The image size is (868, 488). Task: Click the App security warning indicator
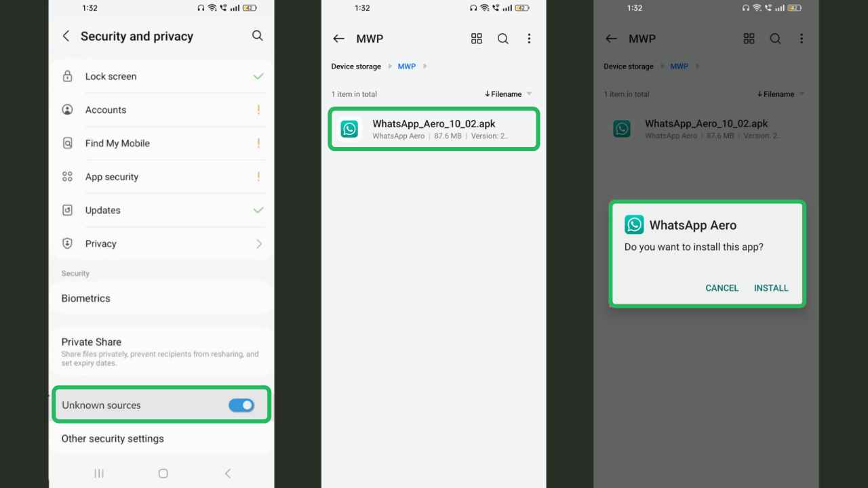pyautogui.click(x=258, y=177)
